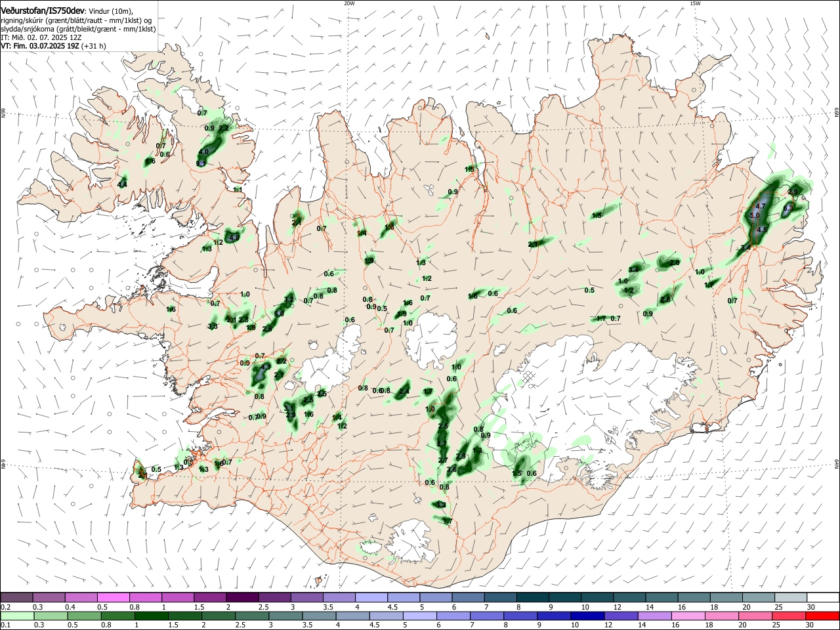The image size is (840, 630).
Task: Click the 6.3 value in the East Iceland rain cell
Action: coord(789,208)
